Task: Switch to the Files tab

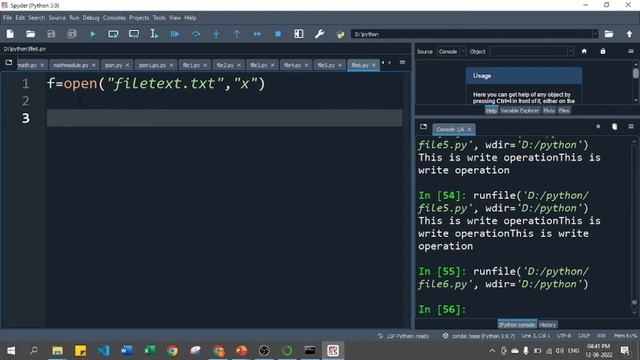Action: click(x=564, y=111)
